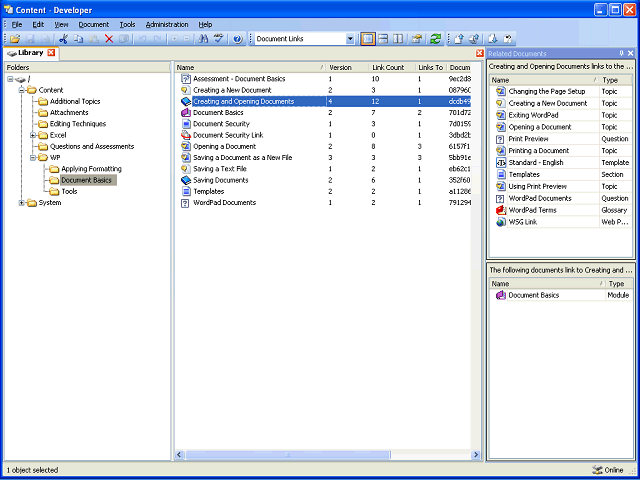
Task: Click the red X Delete icon
Action: pos(109,39)
